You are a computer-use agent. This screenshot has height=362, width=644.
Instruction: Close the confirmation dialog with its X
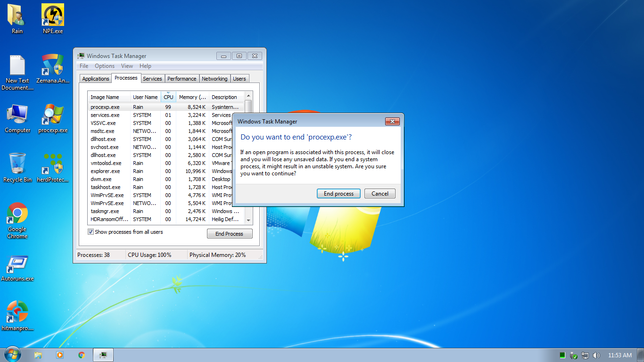pos(392,122)
